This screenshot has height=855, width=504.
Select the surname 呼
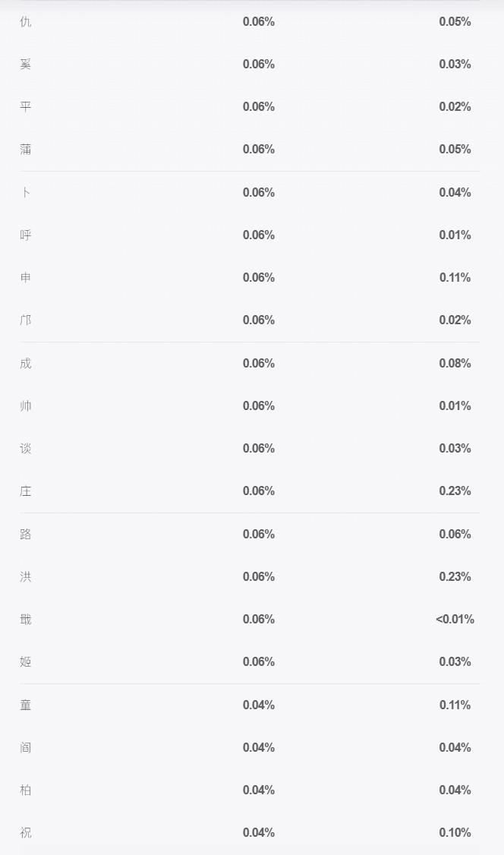(x=26, y=235)
